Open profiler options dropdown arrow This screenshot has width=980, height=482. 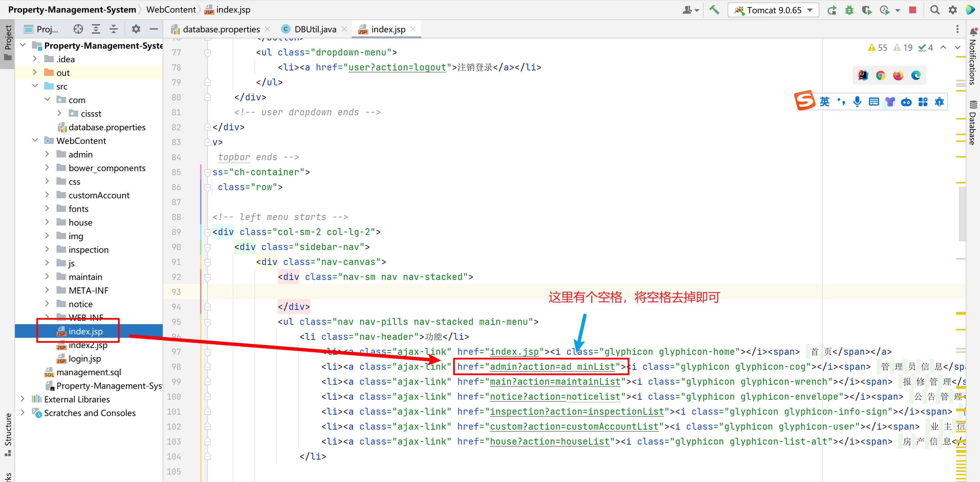pos(897,10)
